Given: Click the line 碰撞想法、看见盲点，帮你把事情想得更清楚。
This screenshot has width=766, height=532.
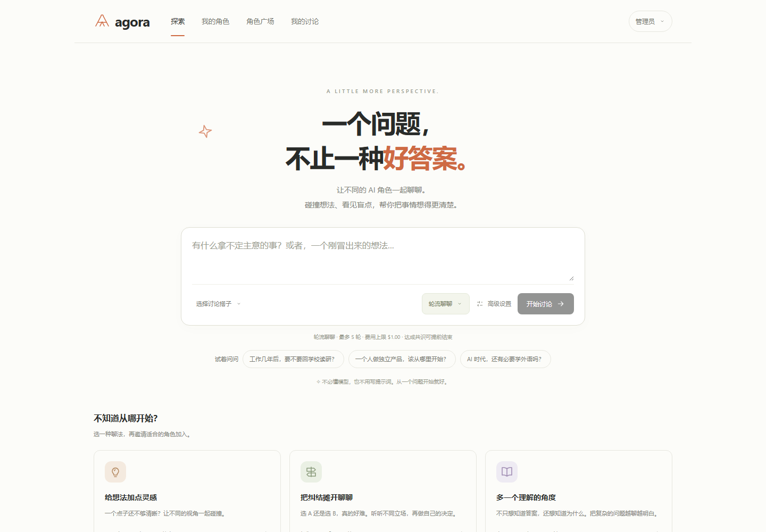Looking at the screenshot, I should pos(383,205).
